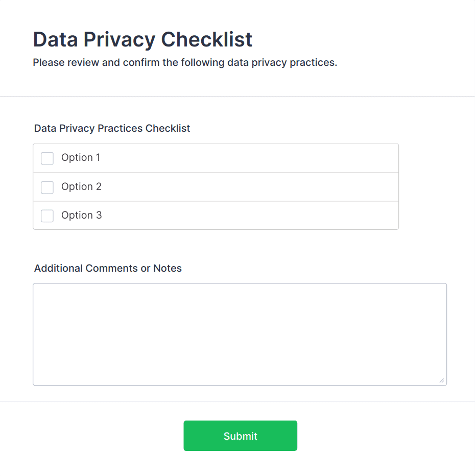The image size is (475, 476).
Task: Click empty space in Option 2 row
Action: (255, 187)
